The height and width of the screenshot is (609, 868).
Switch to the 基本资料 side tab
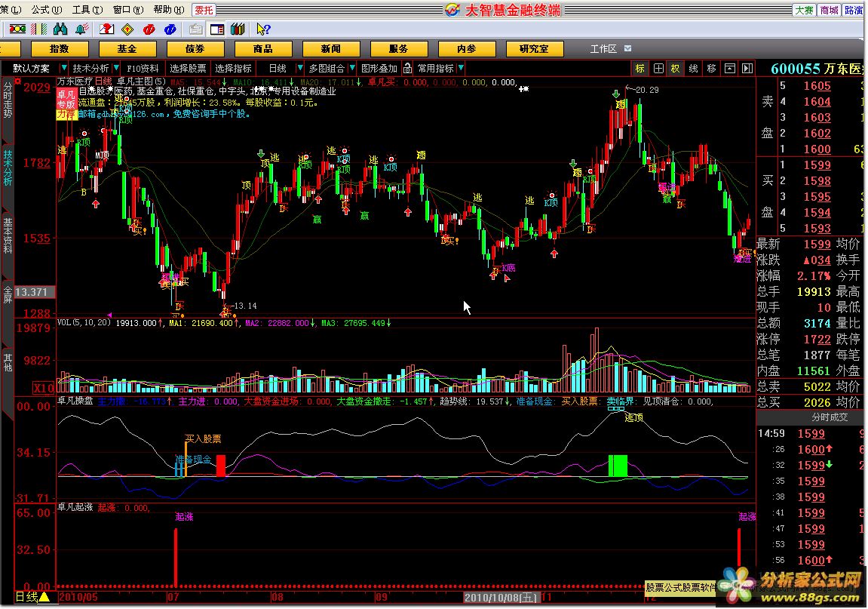tap(8, 235)
